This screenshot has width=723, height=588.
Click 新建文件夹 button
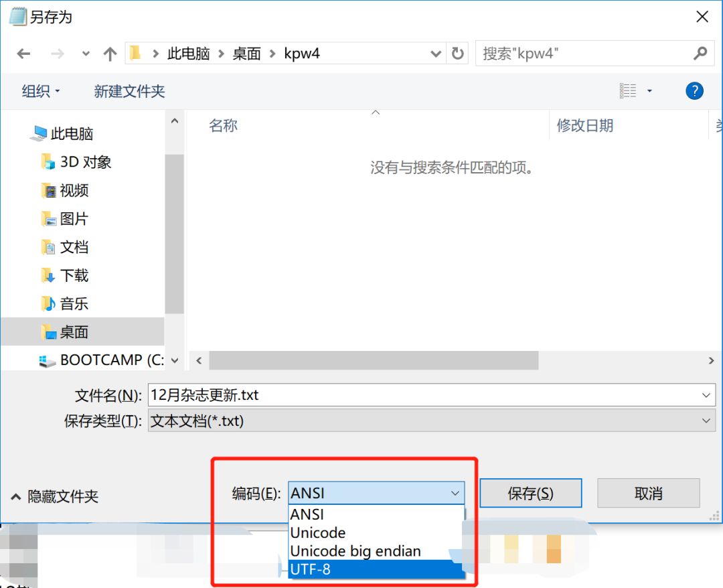130,91
